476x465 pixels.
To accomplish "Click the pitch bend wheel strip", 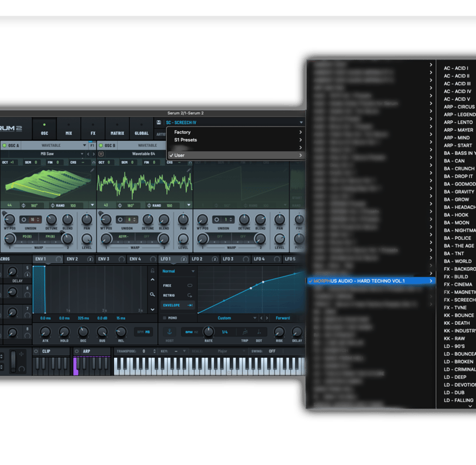I will (x=13, y=361).
